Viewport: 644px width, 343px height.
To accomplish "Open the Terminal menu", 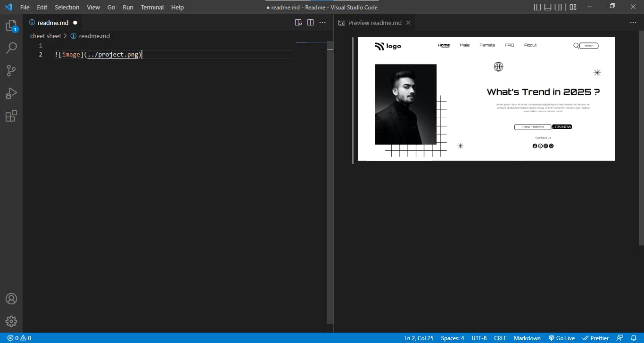I will (x=152, y=7).
